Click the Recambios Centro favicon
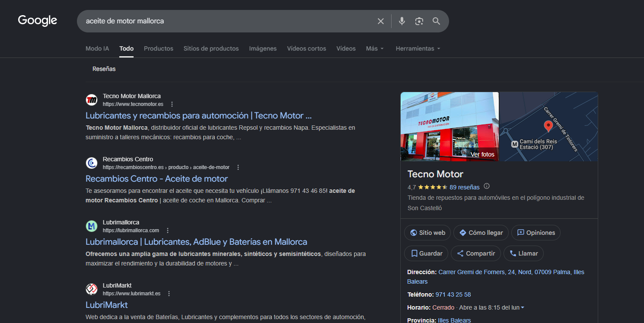644x323 pixels. tap(92, 163)
